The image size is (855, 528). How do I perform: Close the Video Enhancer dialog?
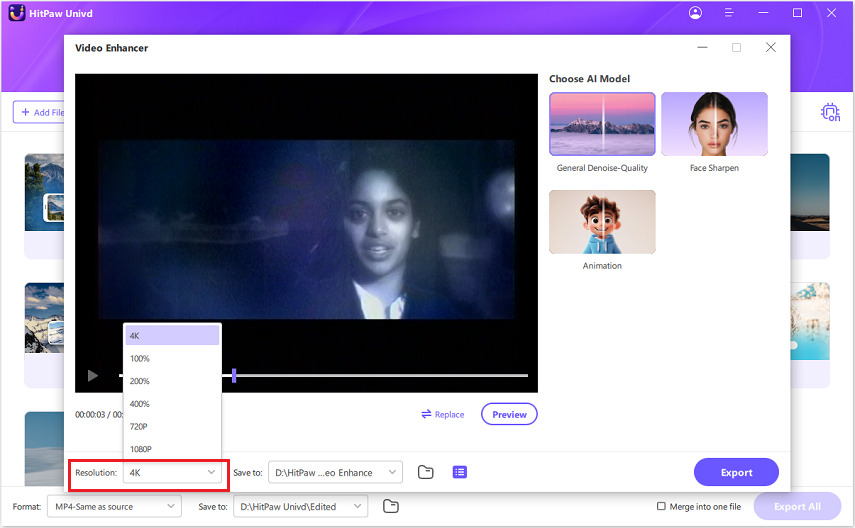pyautogui.click(x=770, y=47)
